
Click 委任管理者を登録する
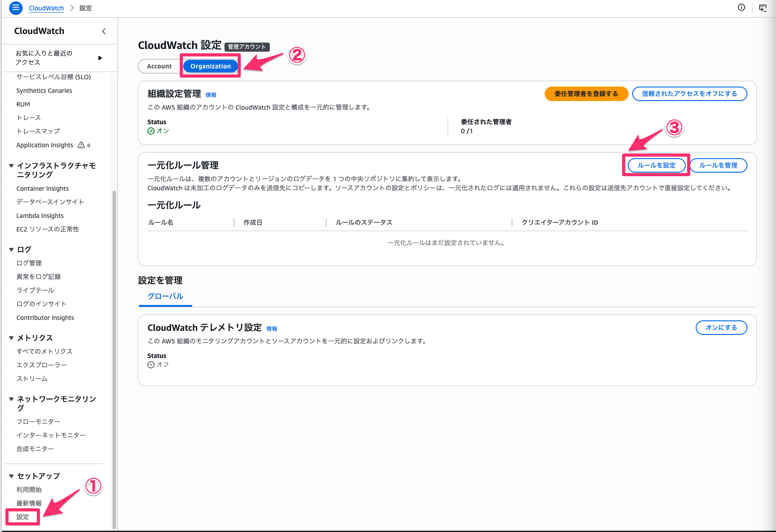point(586,94)
